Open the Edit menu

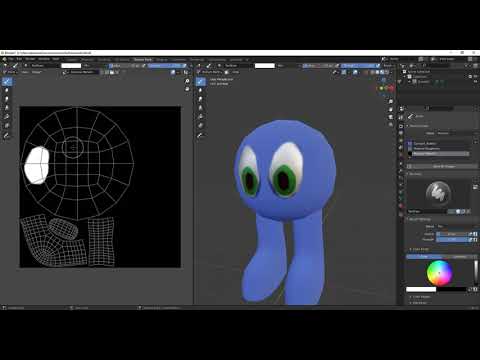[x=19, y=59]
